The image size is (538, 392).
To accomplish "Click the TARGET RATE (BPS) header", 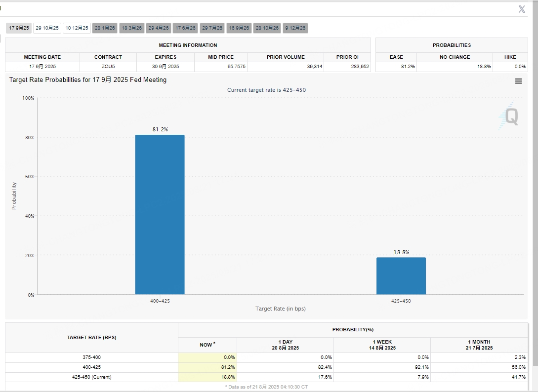I will coord(91,338).
